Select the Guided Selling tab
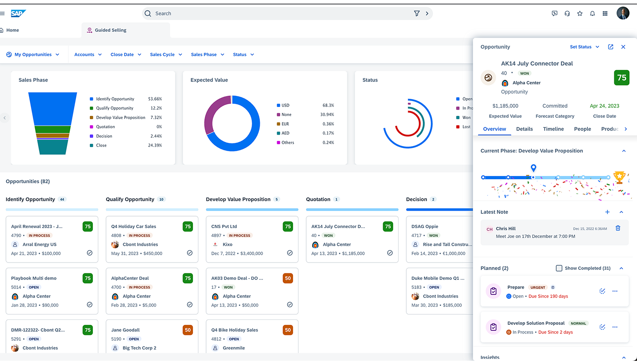This screenshot has width=637, height=364. 111,30
